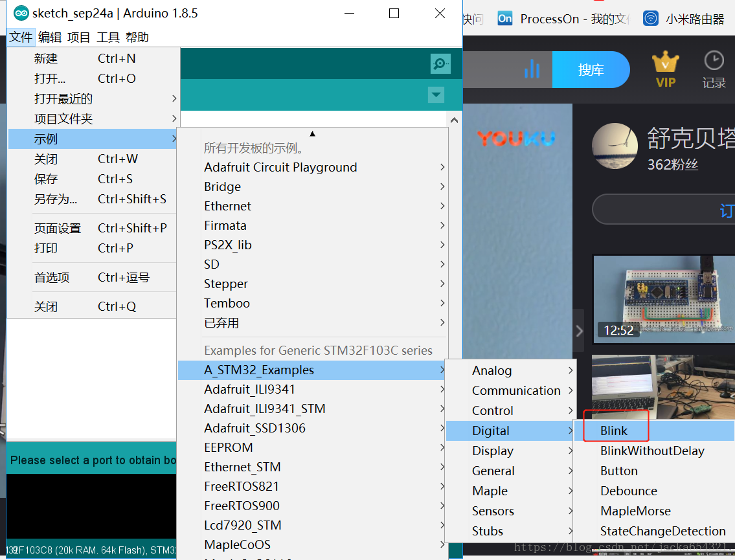
Task: Expand the Ethernet examples submenu
Action: coord(313,206)
